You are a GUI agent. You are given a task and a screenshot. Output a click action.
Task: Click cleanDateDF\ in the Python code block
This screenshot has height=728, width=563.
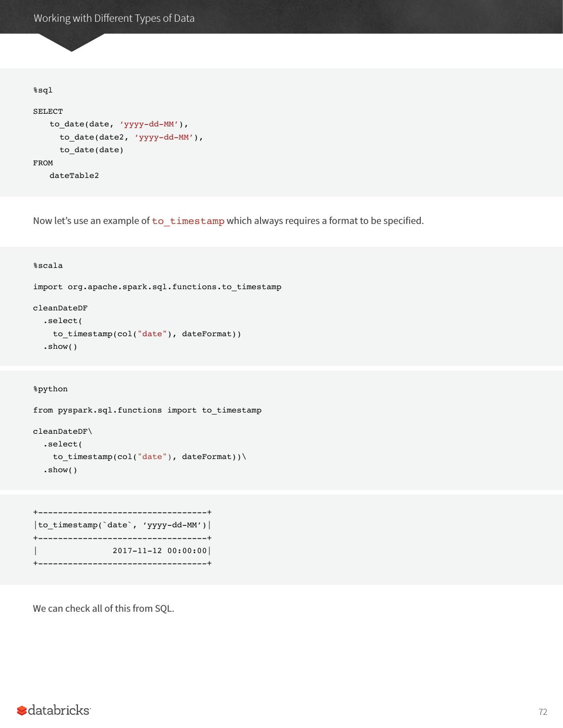(x=63, y=432)
